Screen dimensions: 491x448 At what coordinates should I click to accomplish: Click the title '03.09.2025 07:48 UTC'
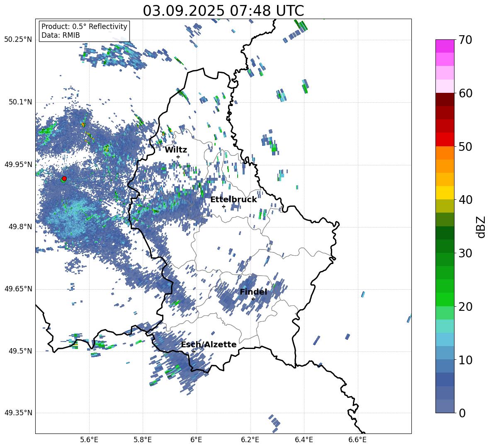223,11
